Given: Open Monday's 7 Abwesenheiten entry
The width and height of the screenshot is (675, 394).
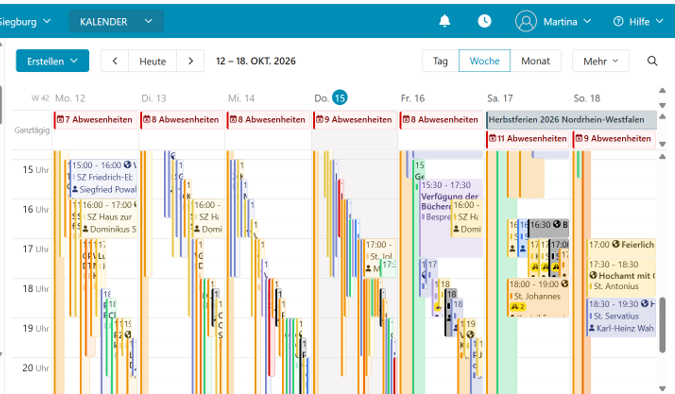Looking at the screenshot, I should pos(95,120).
